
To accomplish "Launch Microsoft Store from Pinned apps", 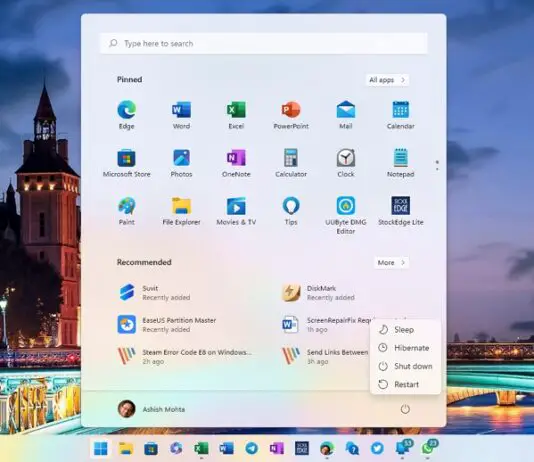I will point(126,163).
